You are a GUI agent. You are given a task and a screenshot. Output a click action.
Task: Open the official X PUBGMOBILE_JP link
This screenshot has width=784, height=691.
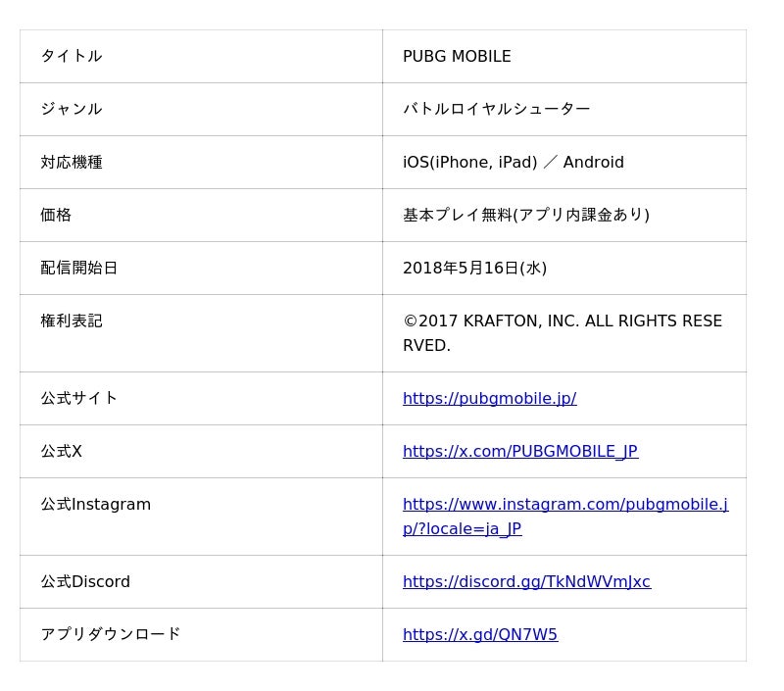(x=519, y=451)
